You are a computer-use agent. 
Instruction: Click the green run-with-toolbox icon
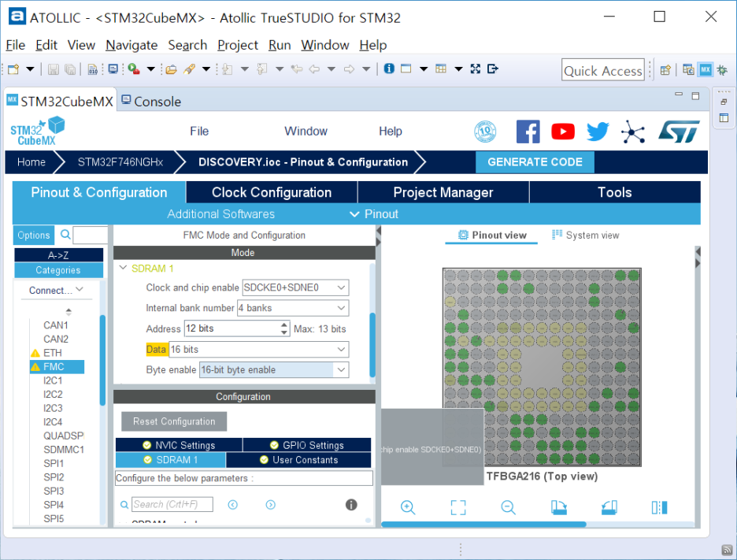(134, 69)
